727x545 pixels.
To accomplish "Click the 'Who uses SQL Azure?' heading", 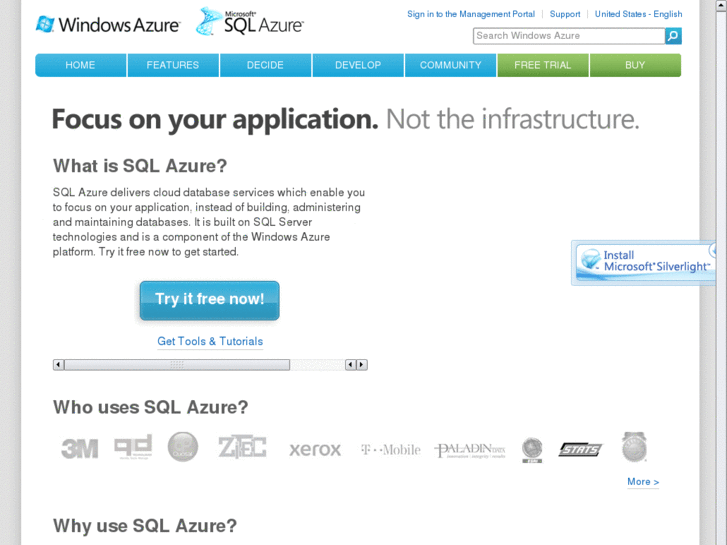I will pyautogui.click(x=151, y=407).
